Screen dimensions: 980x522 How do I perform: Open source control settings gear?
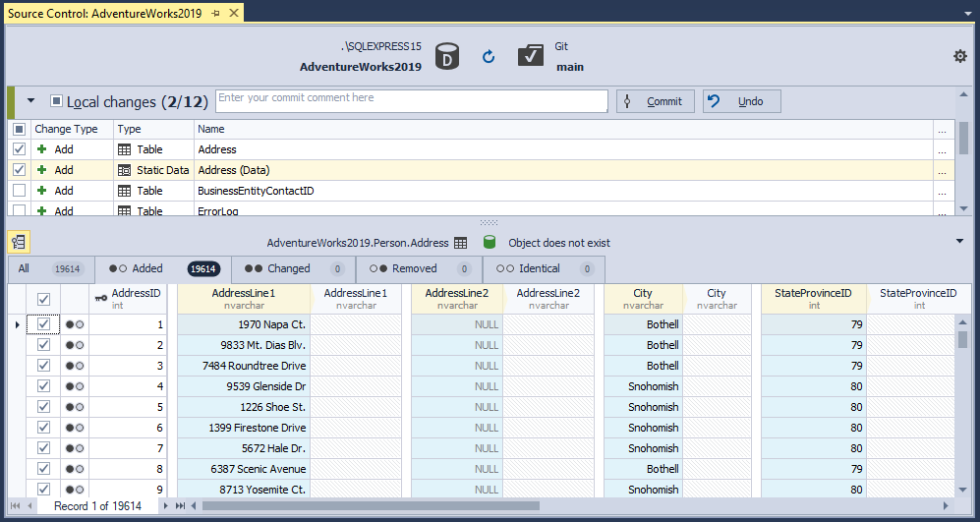pos(960,56)
